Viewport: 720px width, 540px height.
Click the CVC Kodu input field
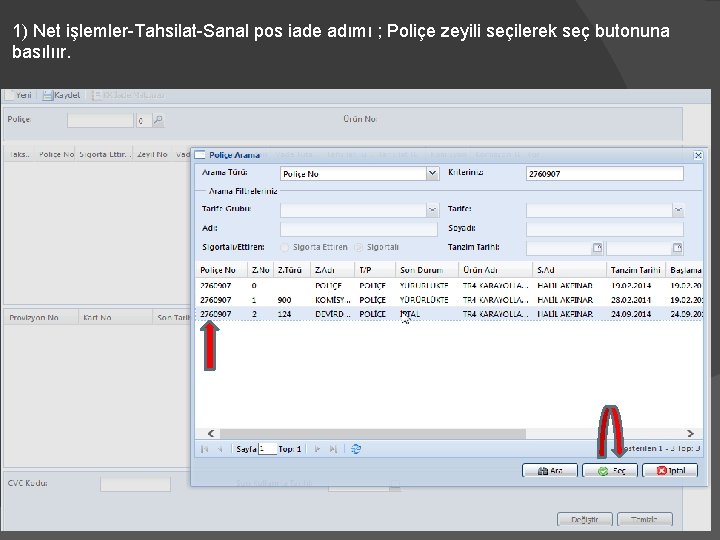coord(135,484)
